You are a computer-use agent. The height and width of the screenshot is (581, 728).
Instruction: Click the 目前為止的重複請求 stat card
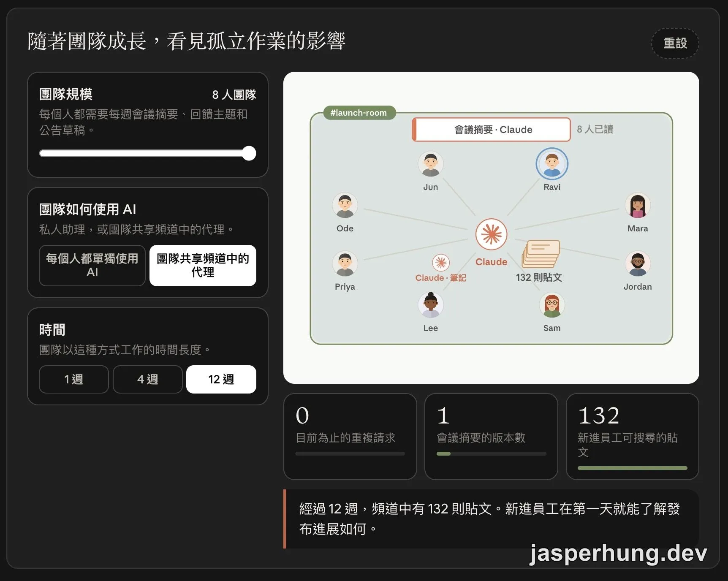tap(350, 437)
